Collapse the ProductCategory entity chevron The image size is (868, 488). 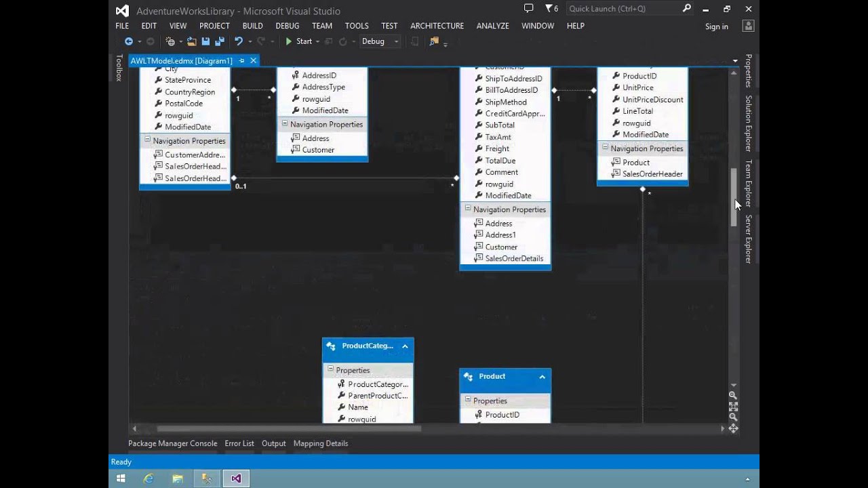(405, 346)
